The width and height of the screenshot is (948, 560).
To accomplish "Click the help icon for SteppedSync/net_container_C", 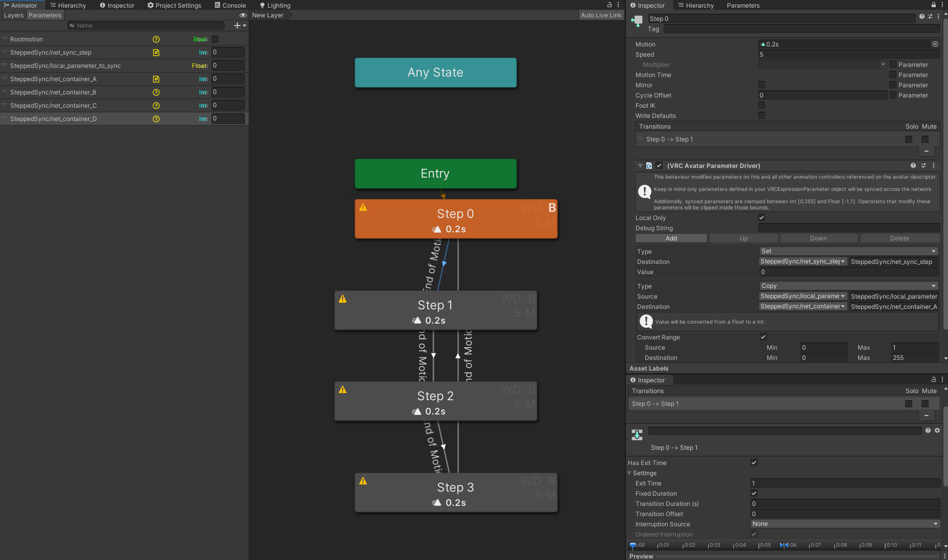I will point(156,106).
